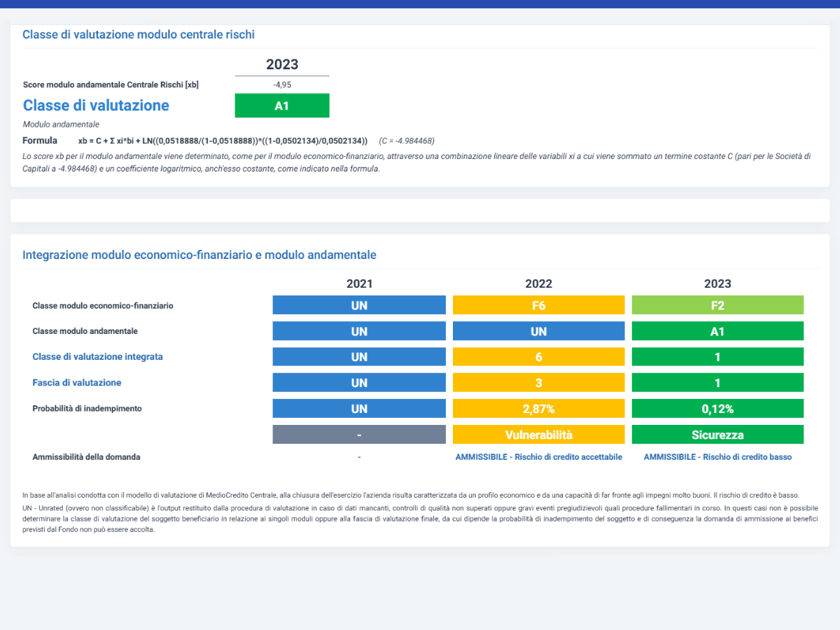Select the 'xb = C + Σ xi*bi + LN' formula text
Screen dimensions: 840x630
pos(223,141)
